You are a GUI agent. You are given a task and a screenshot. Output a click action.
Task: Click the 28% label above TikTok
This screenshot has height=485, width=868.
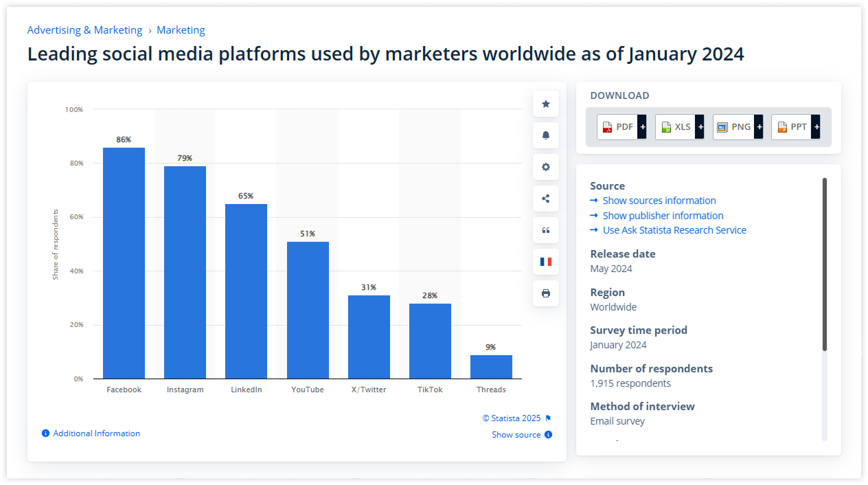pos(430,295)
